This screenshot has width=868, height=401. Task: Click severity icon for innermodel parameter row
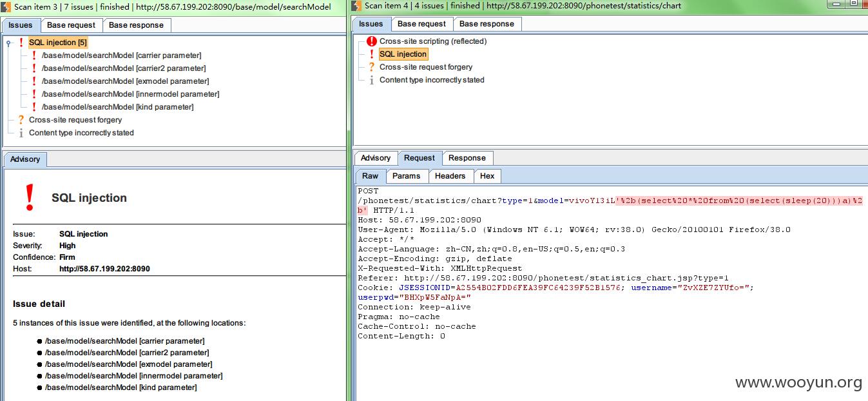click(34, 94)
